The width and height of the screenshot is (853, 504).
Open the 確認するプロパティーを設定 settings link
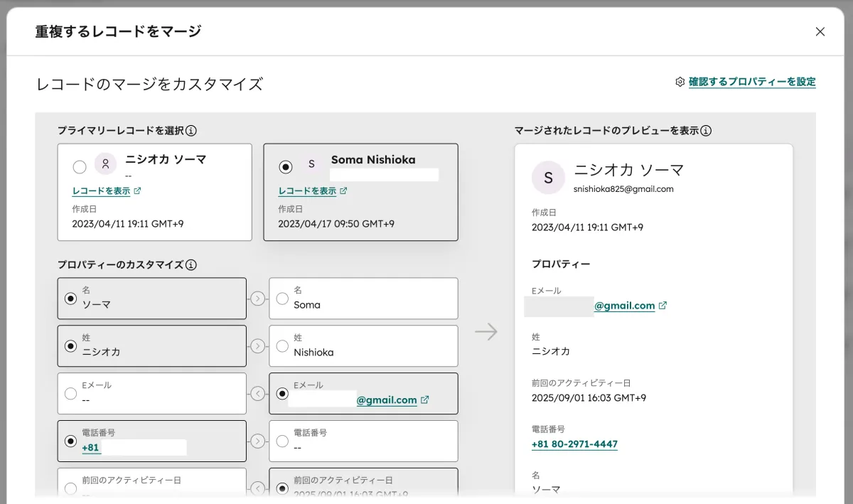(752, 82)
